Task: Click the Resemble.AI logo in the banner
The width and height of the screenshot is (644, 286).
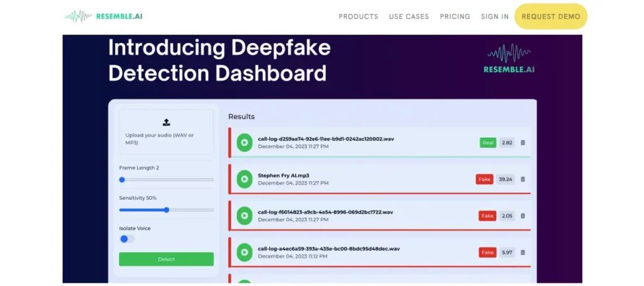Action: 509,59
